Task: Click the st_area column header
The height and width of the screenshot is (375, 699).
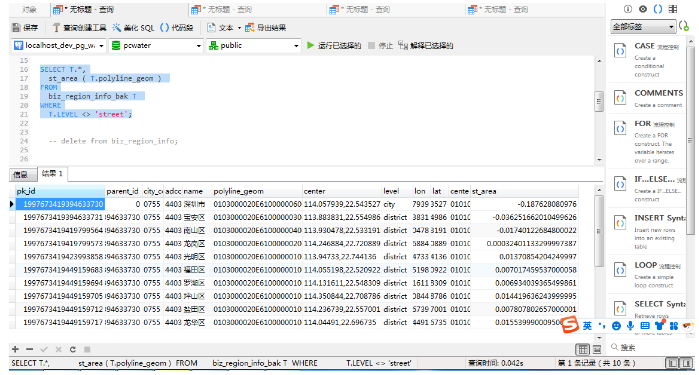Action: pyautogui.click(x=524, y=191)
